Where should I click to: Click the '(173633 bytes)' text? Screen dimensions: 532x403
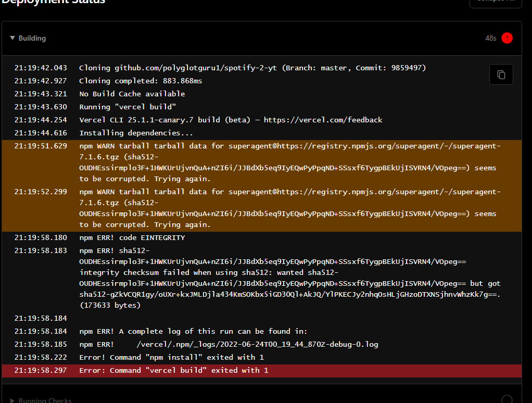click(x=110, y=305)
